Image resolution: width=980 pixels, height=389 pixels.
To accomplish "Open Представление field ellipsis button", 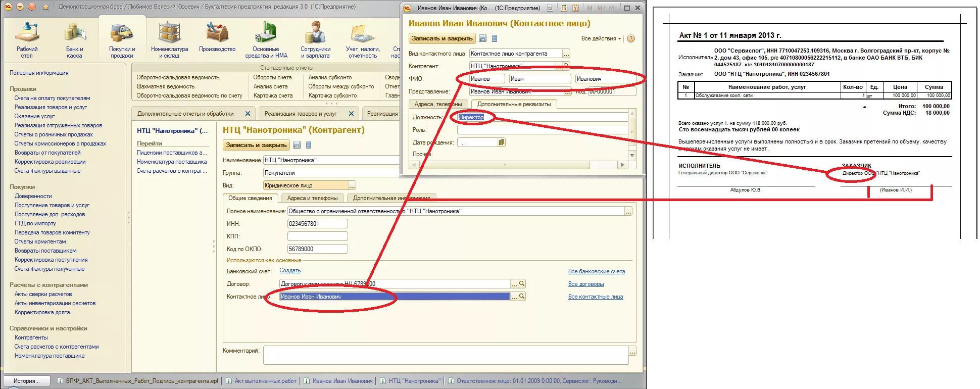I will [x=568, y=91].
